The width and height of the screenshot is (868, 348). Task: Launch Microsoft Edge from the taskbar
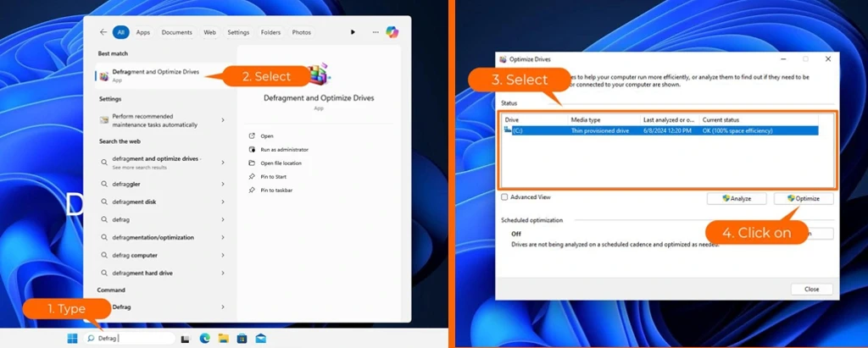204,338
